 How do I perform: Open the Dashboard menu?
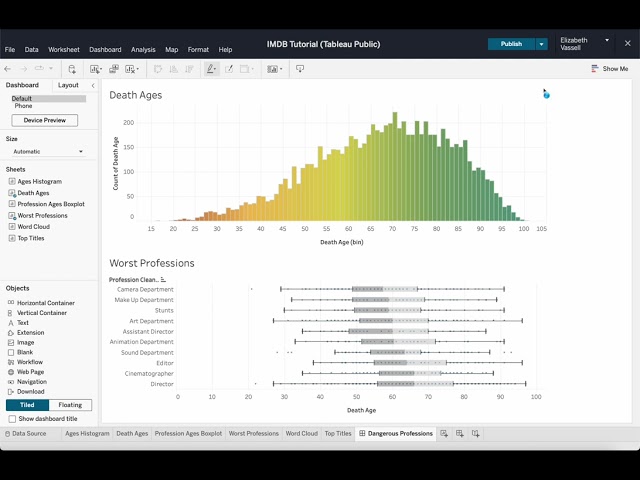(x=105, y=49)
